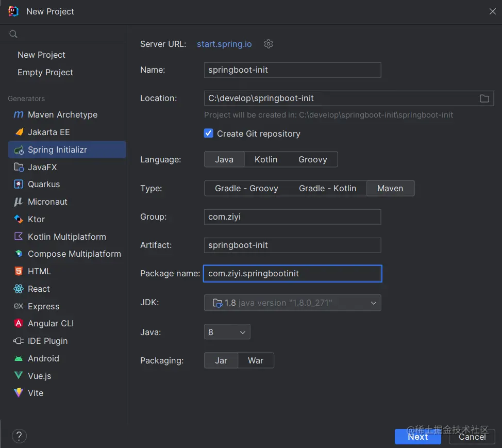
Task: Click the Android robot icon
Action: tap(19, 358)
